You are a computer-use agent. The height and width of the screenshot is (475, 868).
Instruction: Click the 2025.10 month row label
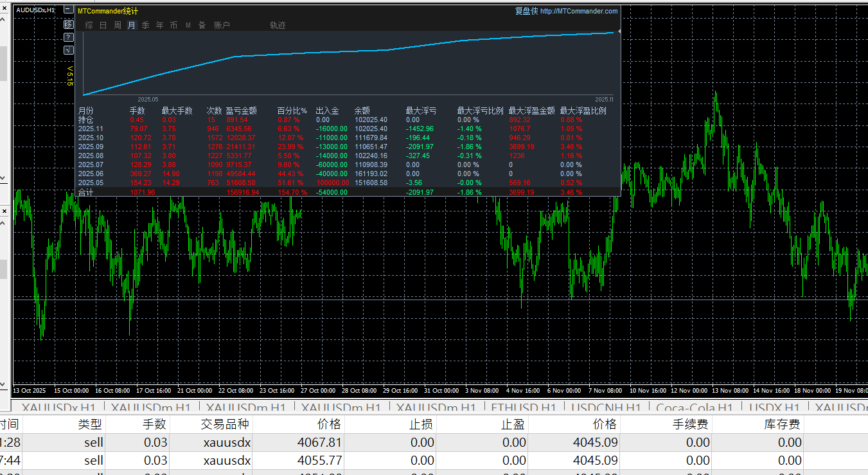(91, 138)
